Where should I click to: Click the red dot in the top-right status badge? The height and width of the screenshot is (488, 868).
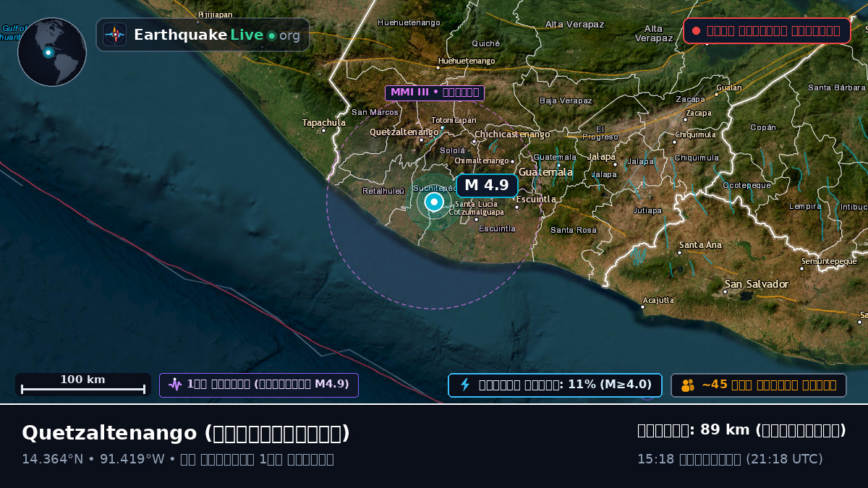point(696,31)
